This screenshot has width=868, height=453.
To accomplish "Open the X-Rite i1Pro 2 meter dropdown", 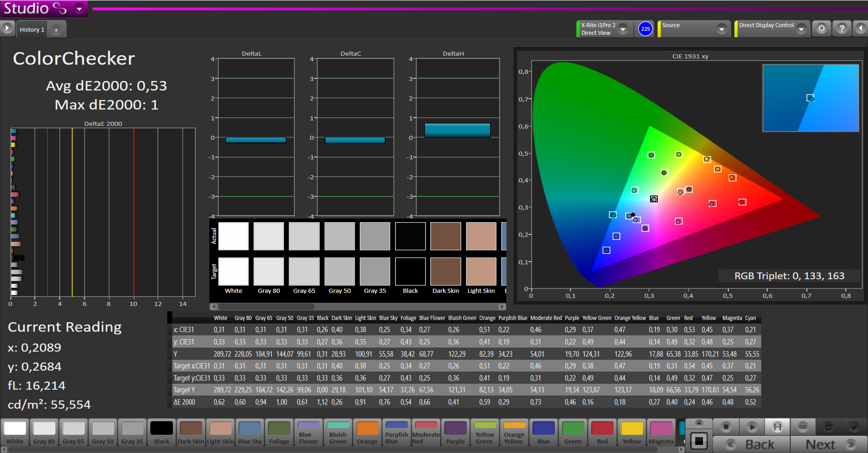I will pos(623,29).
